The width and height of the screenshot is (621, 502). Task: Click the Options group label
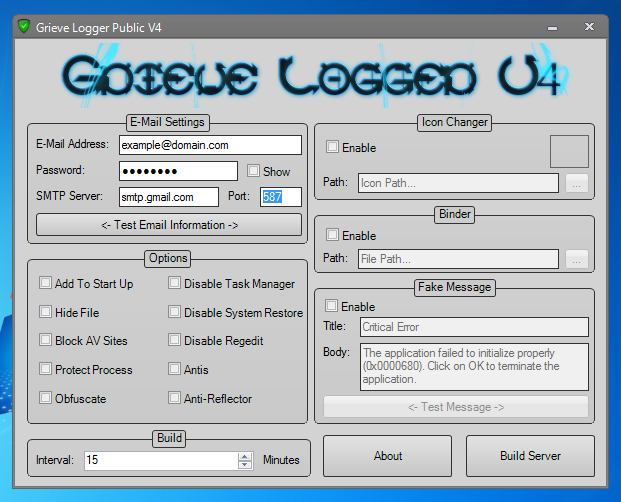click(168, 258)
